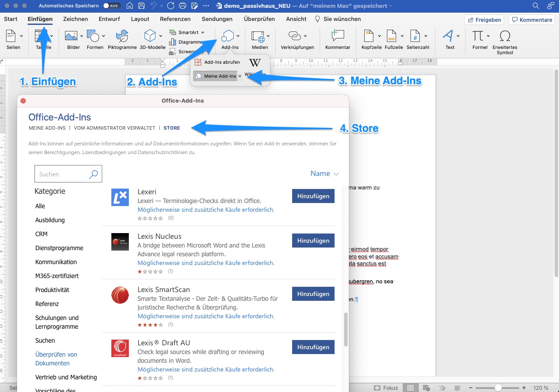Open the 3D-Modelle cube icon

[x=150, y=36]
